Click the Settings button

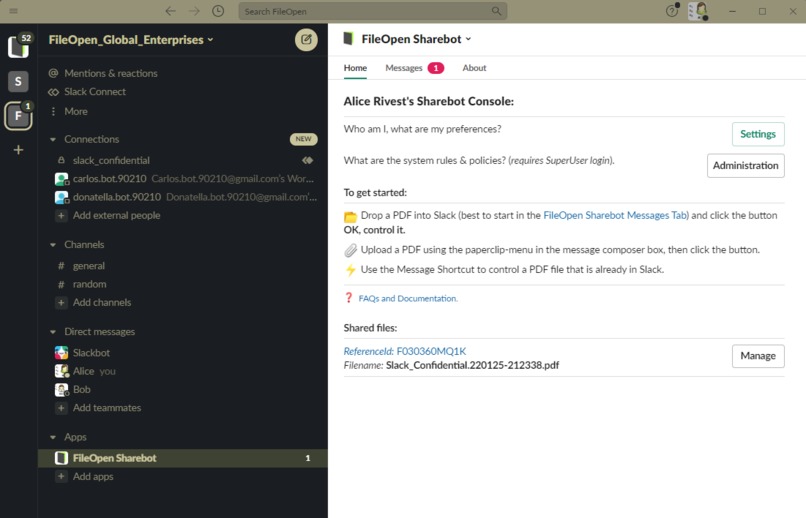758,134
